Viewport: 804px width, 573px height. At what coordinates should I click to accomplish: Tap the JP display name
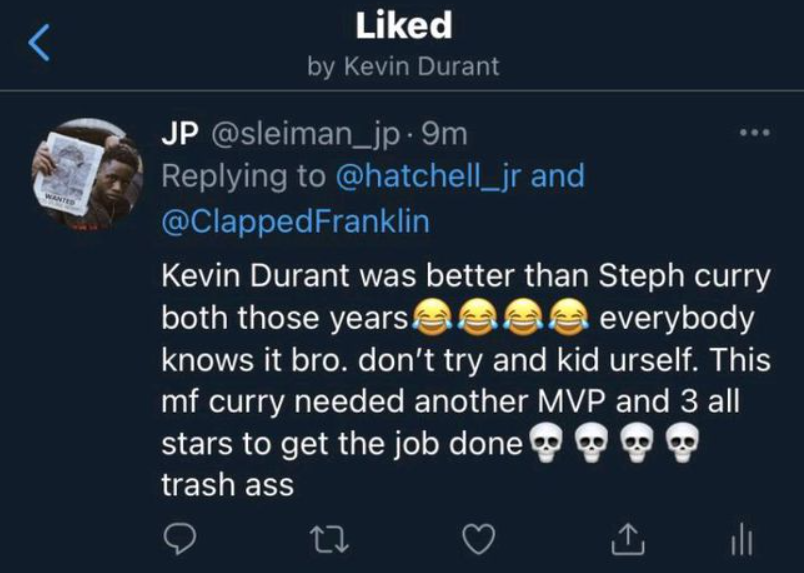[180, 133]
